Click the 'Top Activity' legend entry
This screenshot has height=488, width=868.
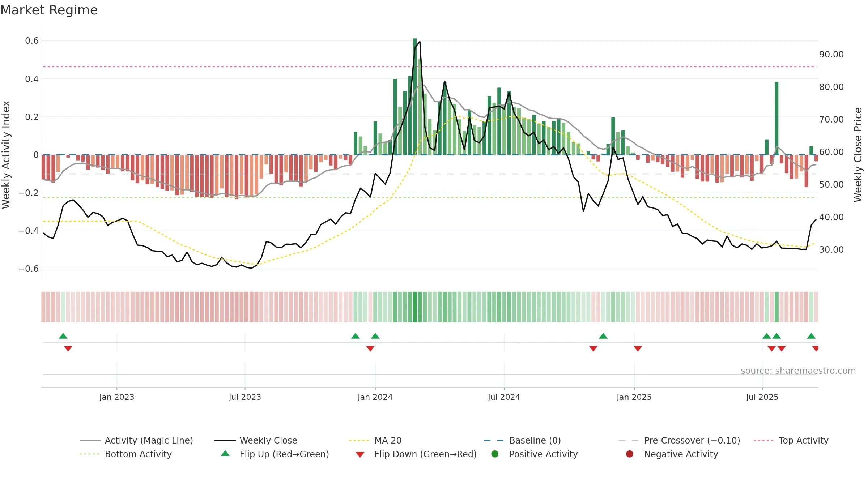pyautogui.click(x=791, y=440)
